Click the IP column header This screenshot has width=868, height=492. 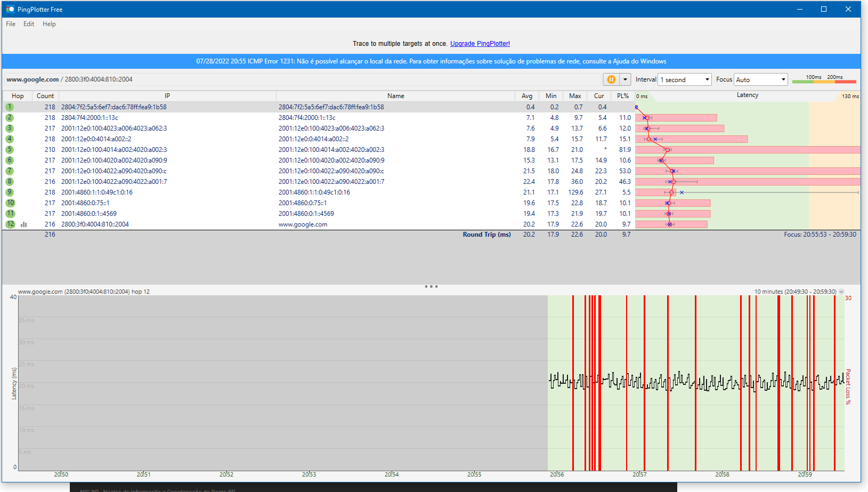coord(167,96)
